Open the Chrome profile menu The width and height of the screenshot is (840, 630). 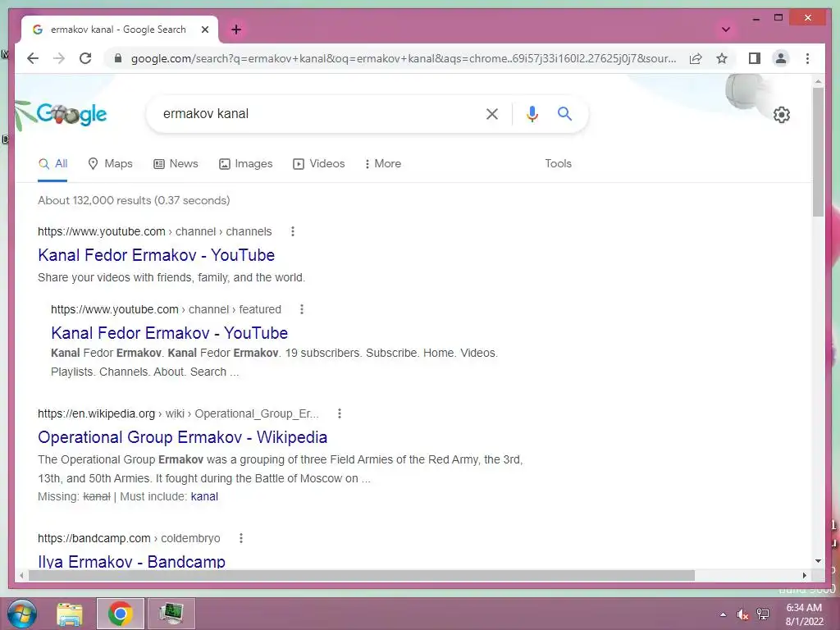[781, 58]
